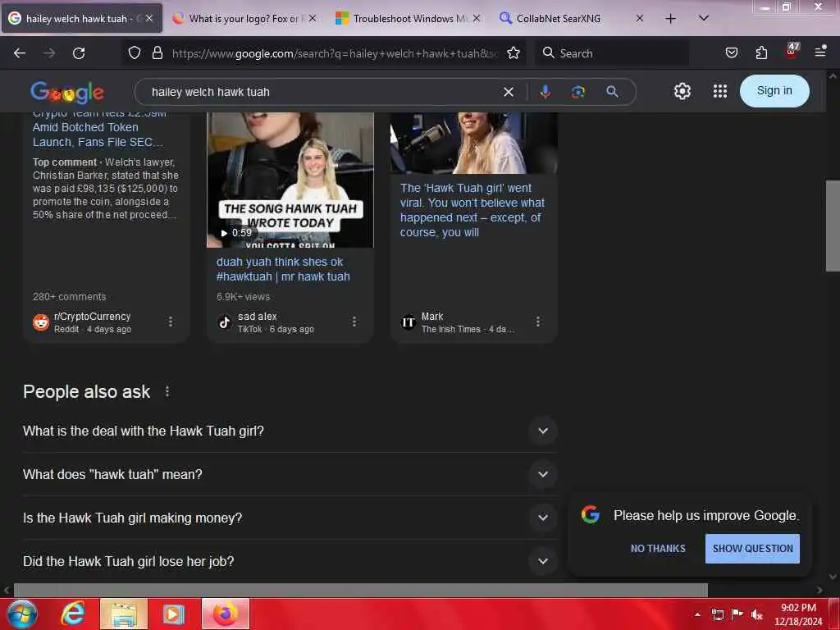Click the site security padlock icon

click(x=157, y=52)
